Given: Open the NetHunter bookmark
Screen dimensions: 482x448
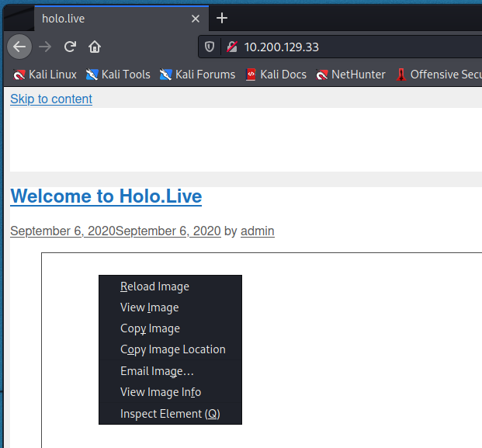Looking at the screenshot, I should pyautogui.click(x=351, y=75).
